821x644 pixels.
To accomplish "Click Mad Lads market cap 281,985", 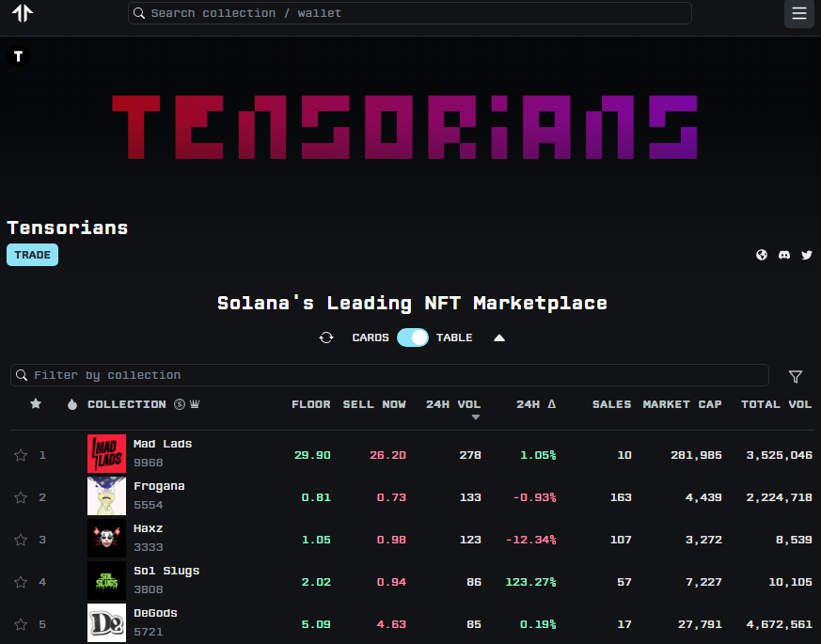I will [696, 455].
